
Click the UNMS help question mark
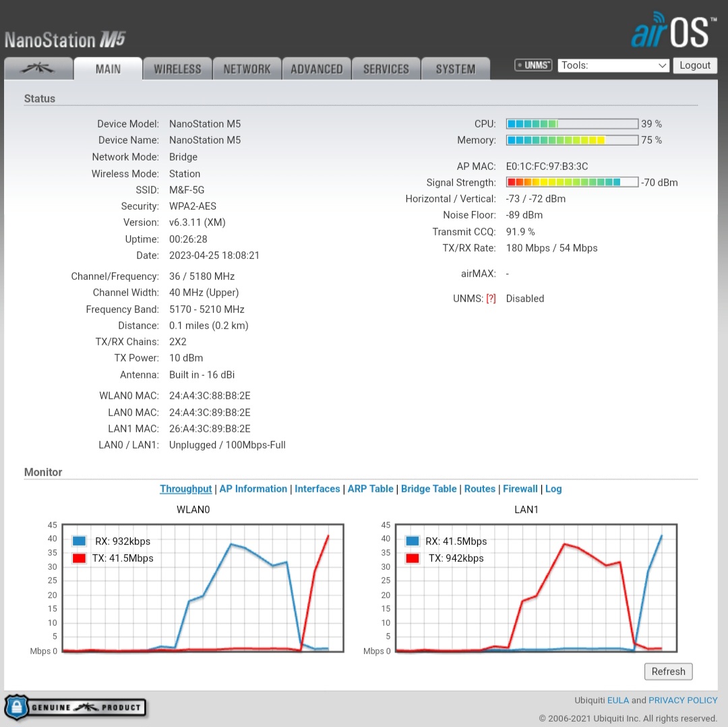pyautogui.click(x=491, y=299)
